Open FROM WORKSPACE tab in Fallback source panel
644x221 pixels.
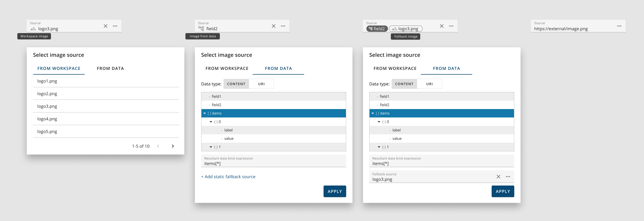(395, 68)
